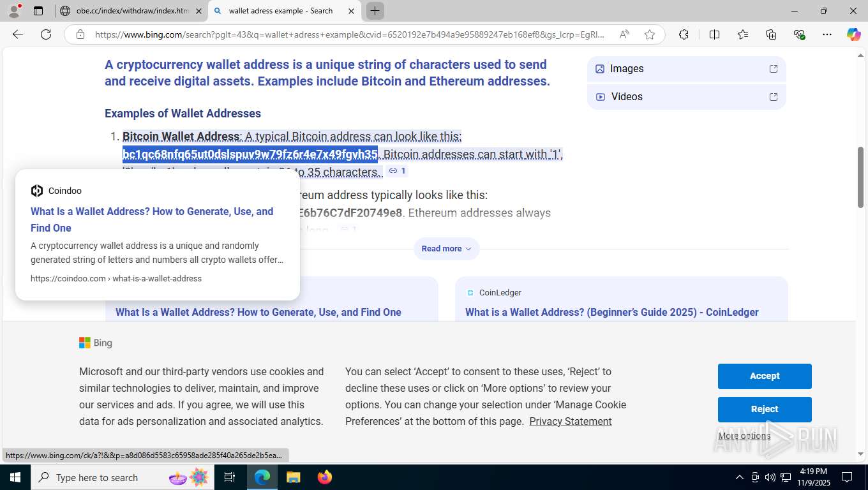Open Videos in a new window icon
Screen dimensions: 868x490
coord(774,97)
